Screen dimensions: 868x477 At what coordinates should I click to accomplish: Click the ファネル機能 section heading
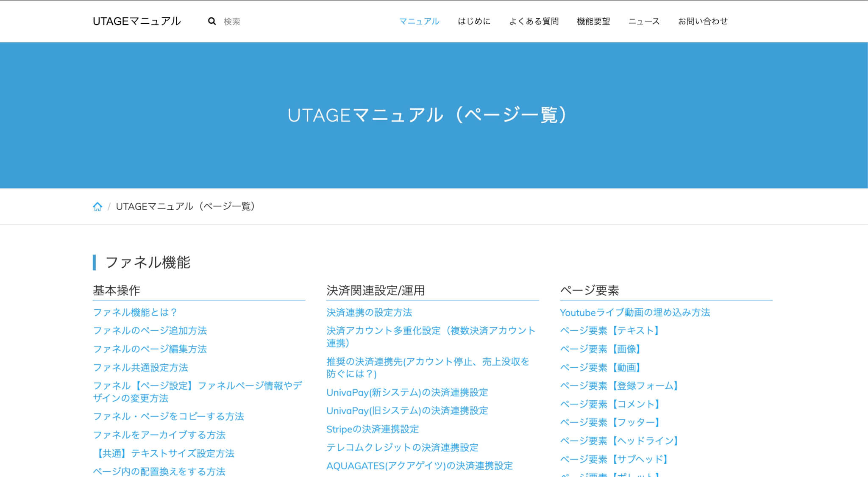147,262
